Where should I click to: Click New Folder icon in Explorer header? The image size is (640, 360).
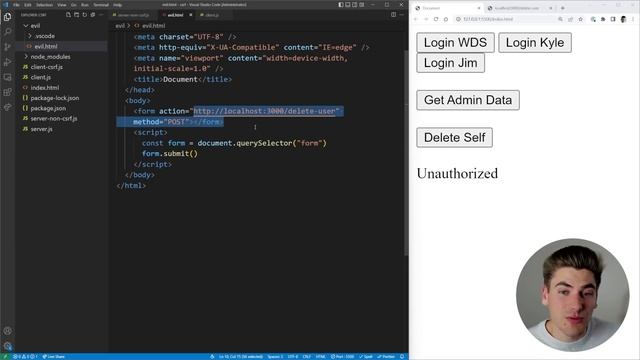(76, 15)
